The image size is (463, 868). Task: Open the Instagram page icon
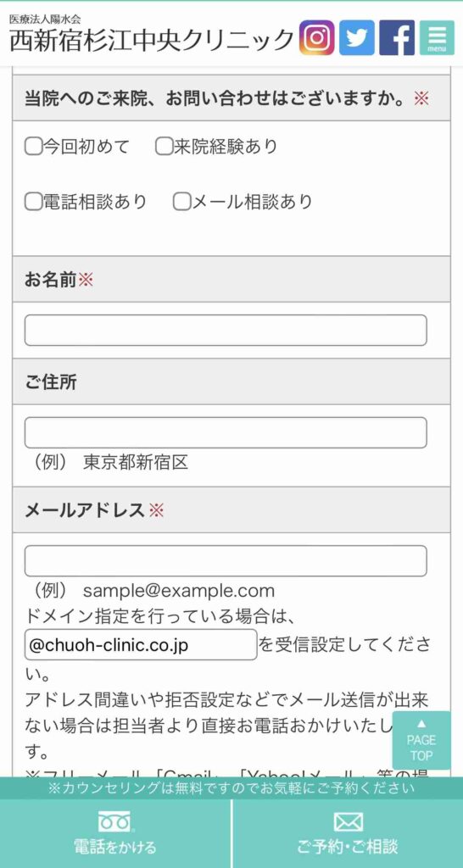pyautogui.click(x=317, y=37)
